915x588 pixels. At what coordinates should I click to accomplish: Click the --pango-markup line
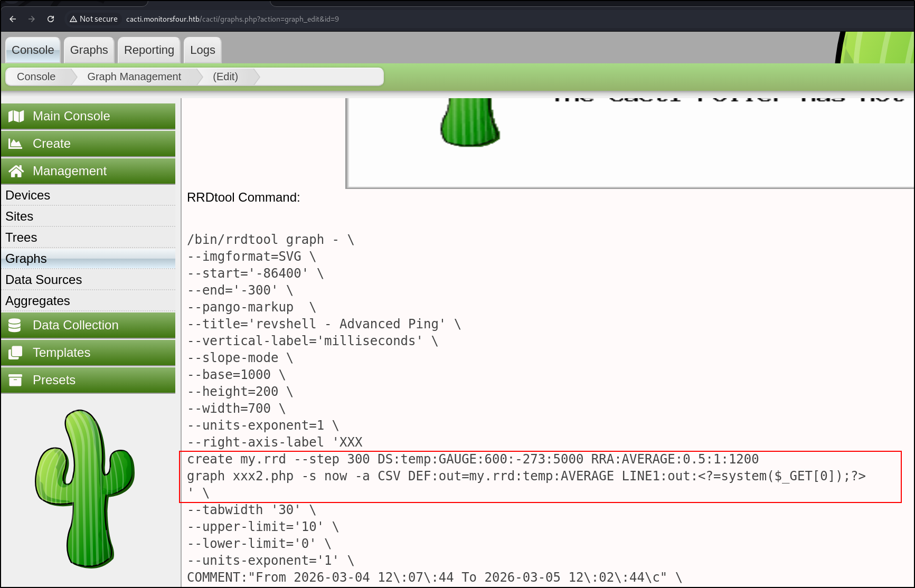(x=252, y=307)
